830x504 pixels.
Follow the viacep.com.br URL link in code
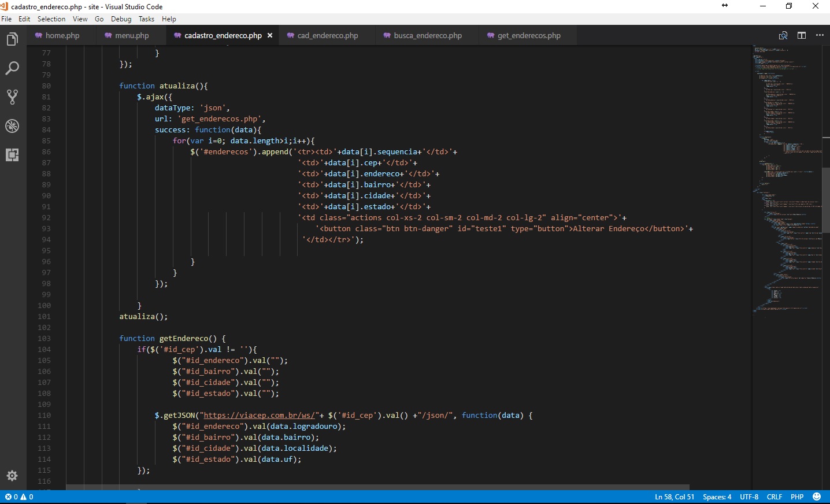pos(260,415)
